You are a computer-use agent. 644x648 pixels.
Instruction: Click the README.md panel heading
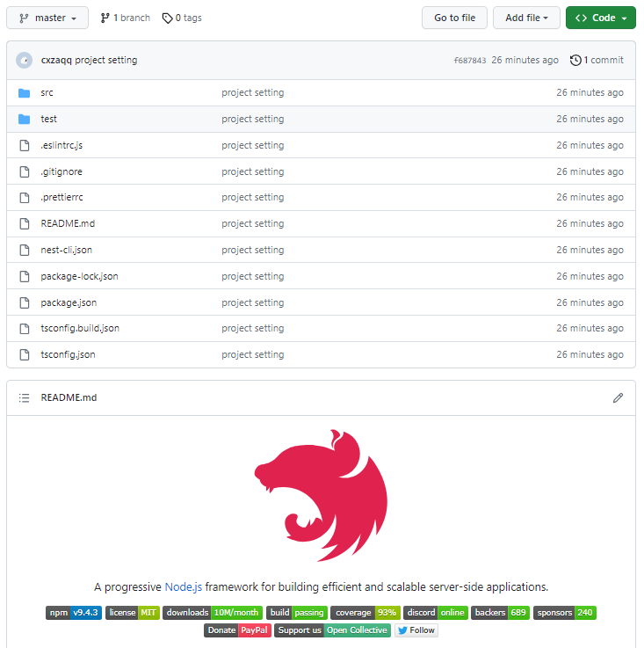click(x=69, y=398)
